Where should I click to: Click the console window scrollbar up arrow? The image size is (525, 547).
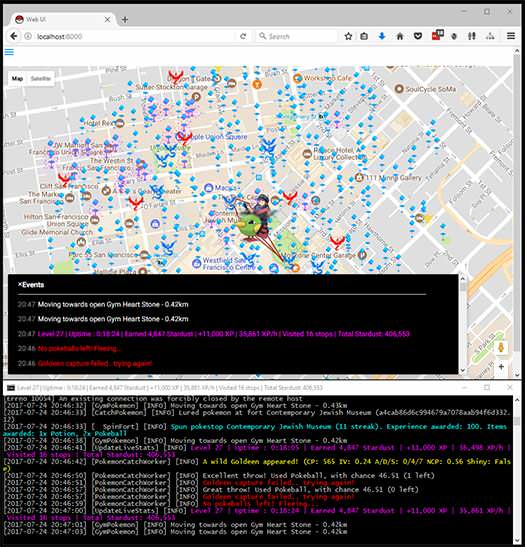click(517, 400)
